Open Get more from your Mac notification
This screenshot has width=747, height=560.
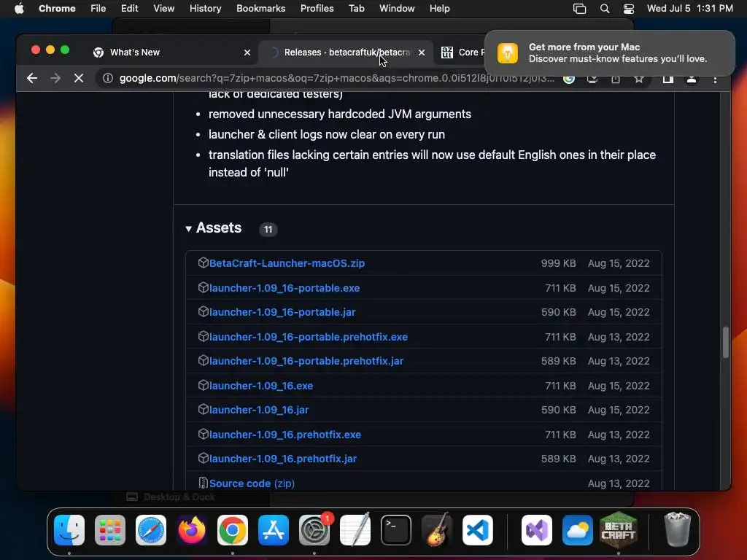point(610,52)
